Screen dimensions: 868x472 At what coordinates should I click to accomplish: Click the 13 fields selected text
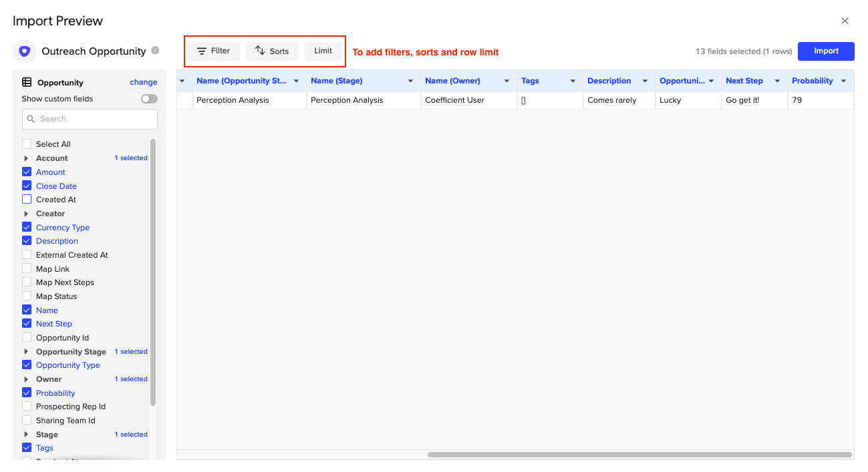coord(744,51)
